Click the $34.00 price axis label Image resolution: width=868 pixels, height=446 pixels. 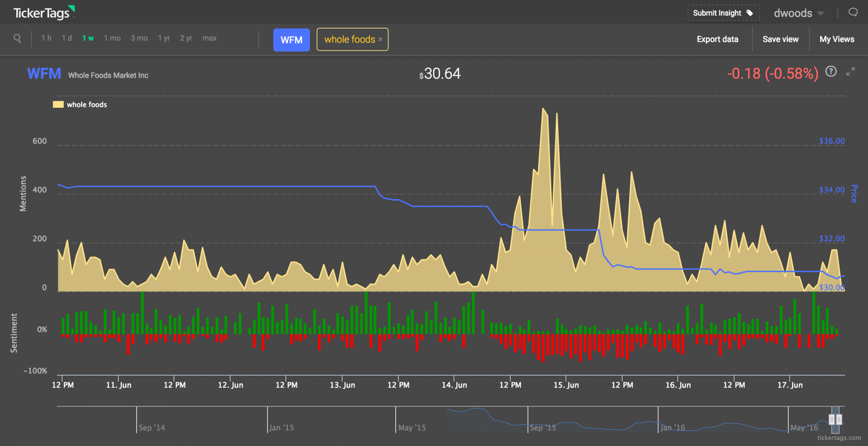tap(832, 190)
